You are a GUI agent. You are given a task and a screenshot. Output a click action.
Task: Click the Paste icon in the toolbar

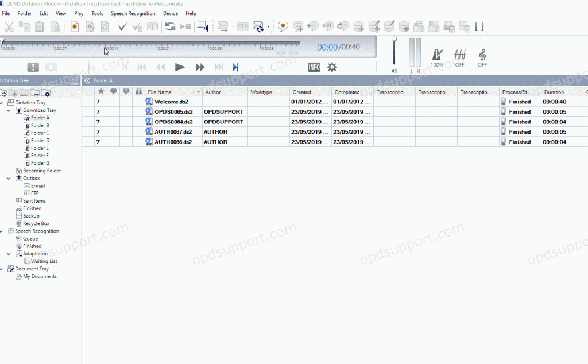[x=39, y=26]
